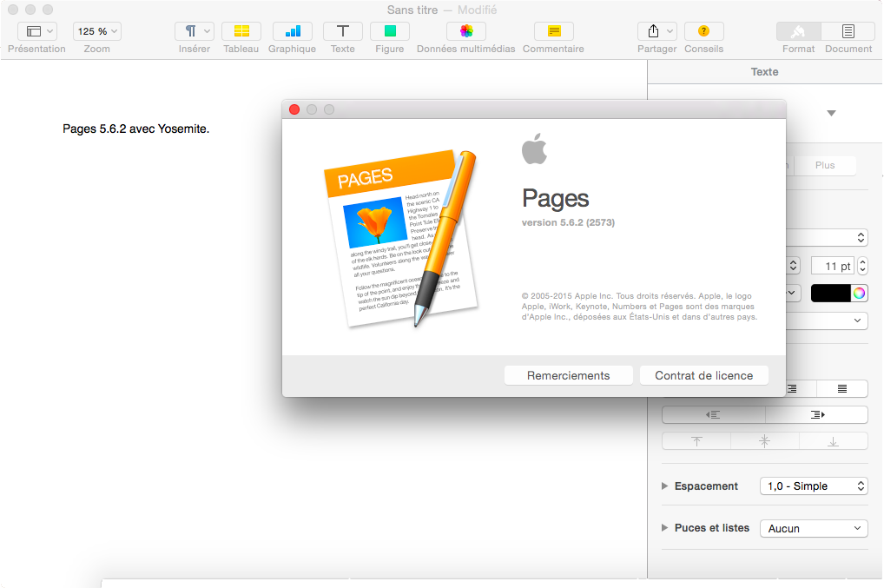Open the black text color swatch
The height and width of the screenshot is (588, 884).
pyautogui.click(x=830, y=294)
